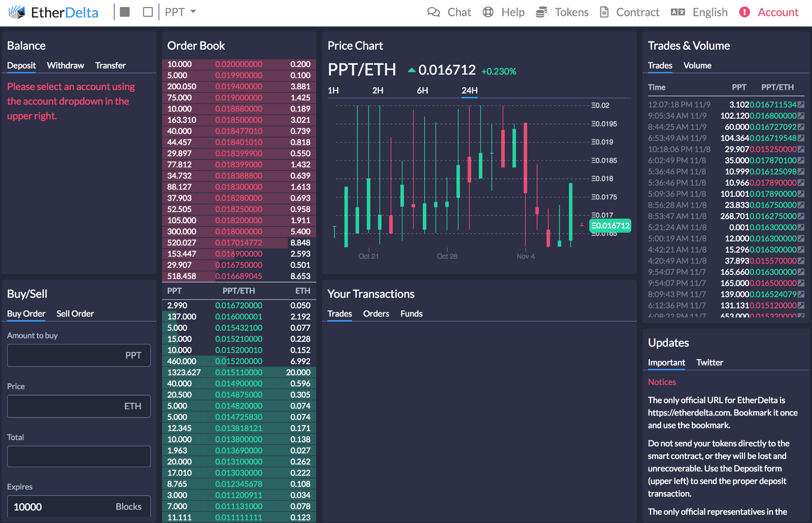Open Orders tab in Your Transactions
This screenshot has height=523, width=812.
click(x=376, y=313)
